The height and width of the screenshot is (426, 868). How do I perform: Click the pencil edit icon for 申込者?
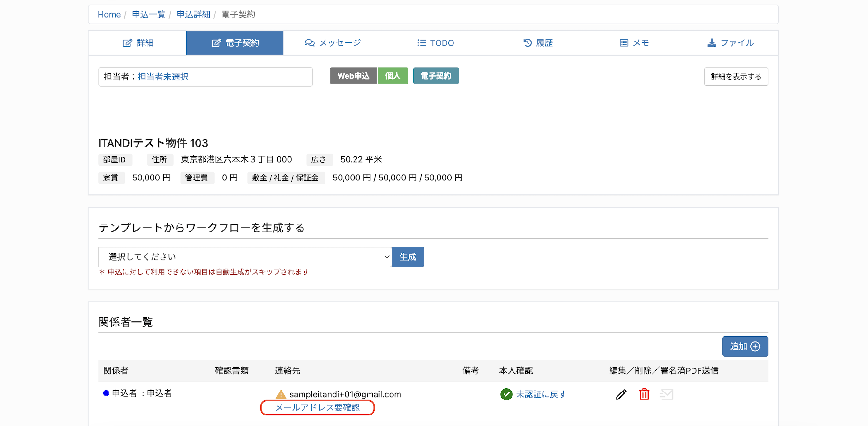coord(621,394)
